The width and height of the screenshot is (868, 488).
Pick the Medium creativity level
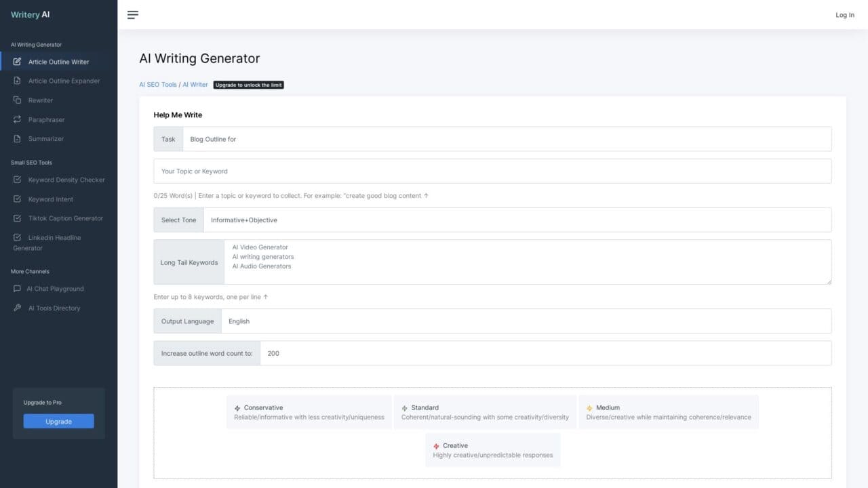(669, 411)
